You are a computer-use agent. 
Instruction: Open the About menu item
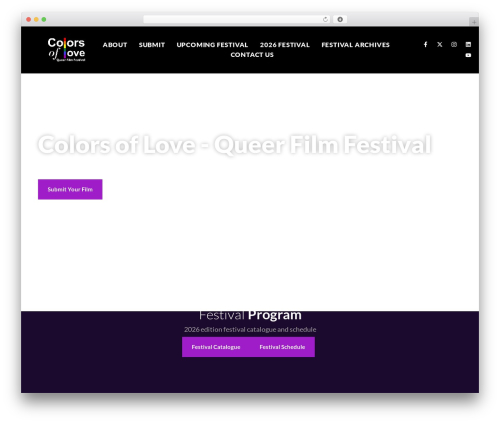tap(115, 45)
